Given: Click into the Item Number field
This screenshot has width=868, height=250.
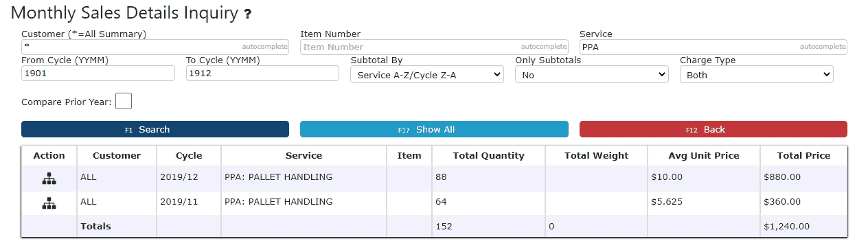Looking at the screenshot, I should click(434, 47).
